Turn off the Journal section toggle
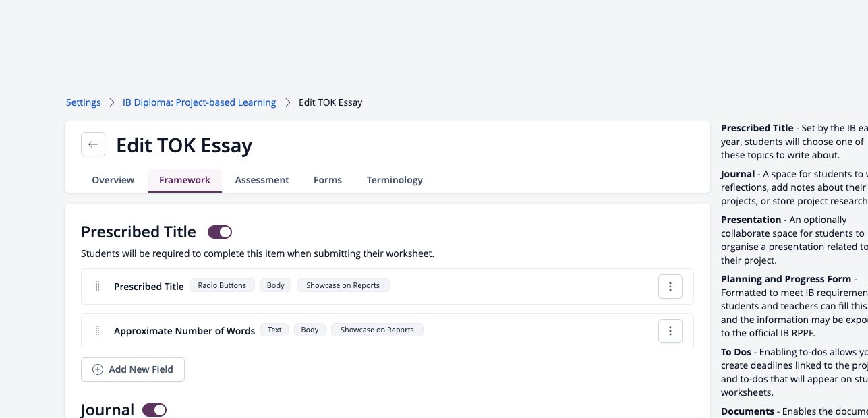 click(154, 410)
